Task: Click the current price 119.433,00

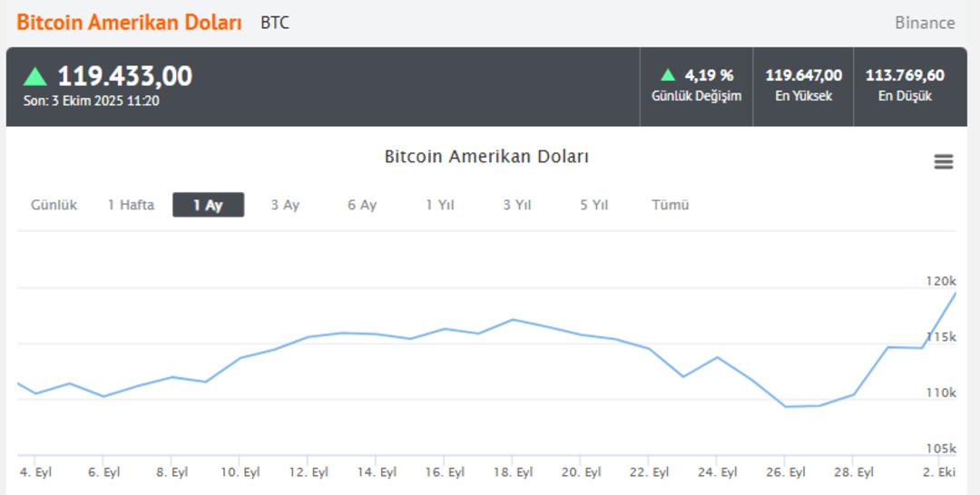Action: pos(125,76)
